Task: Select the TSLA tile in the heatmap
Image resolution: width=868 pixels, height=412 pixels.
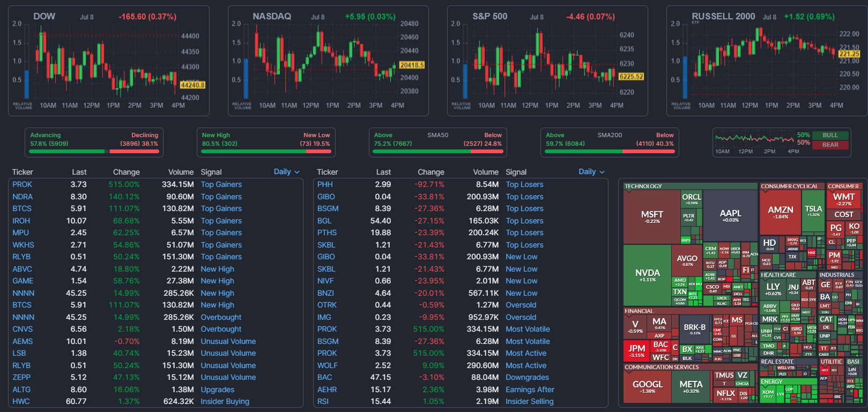Action: (x=813, y=211)
